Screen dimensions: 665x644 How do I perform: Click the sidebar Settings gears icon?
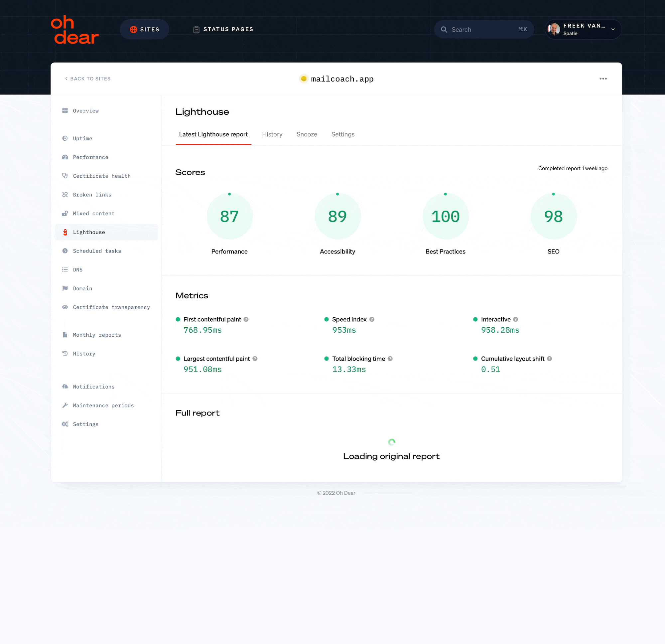pyautogui.click(x=65, y=424)
